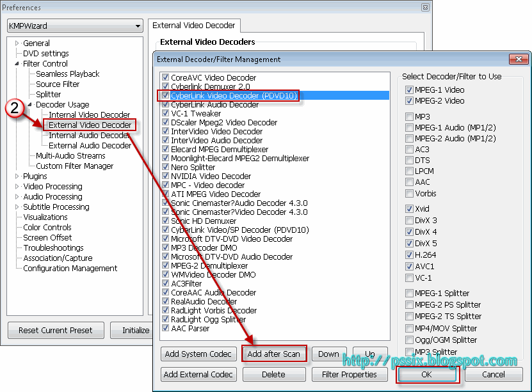The image size is (532, 392).
Task: Click the Cancel button
Action: coord(494,374)
